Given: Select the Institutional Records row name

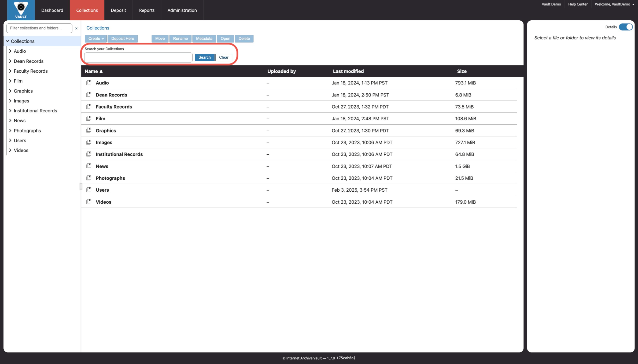Looking at the screenshot, I should [x=119, y=154].
